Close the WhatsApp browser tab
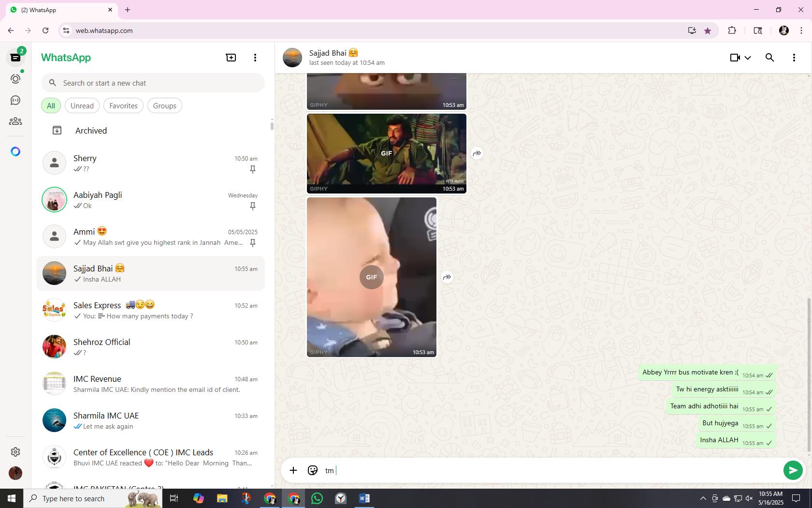Image resolution: width=812 pixels, height=508 pixels. pos(110,10)
